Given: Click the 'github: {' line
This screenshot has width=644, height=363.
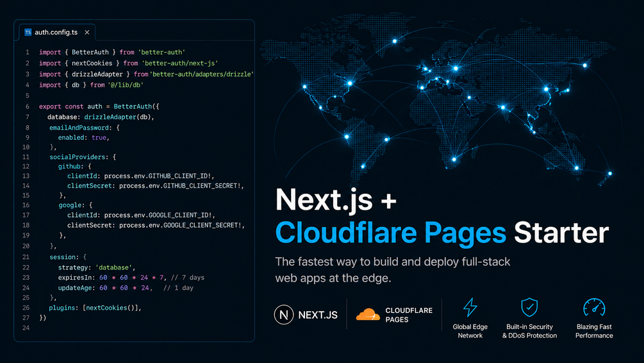Looking at the screenshot, I should (75, 167).
